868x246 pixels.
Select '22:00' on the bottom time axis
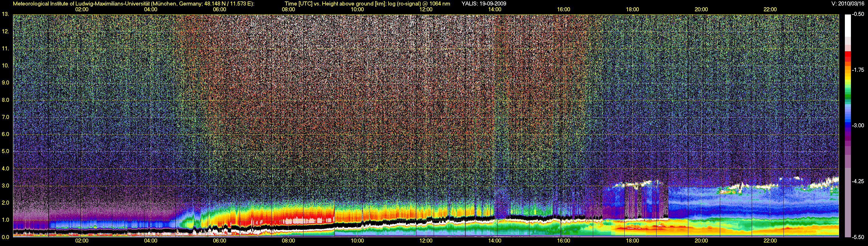coord(770,241)
